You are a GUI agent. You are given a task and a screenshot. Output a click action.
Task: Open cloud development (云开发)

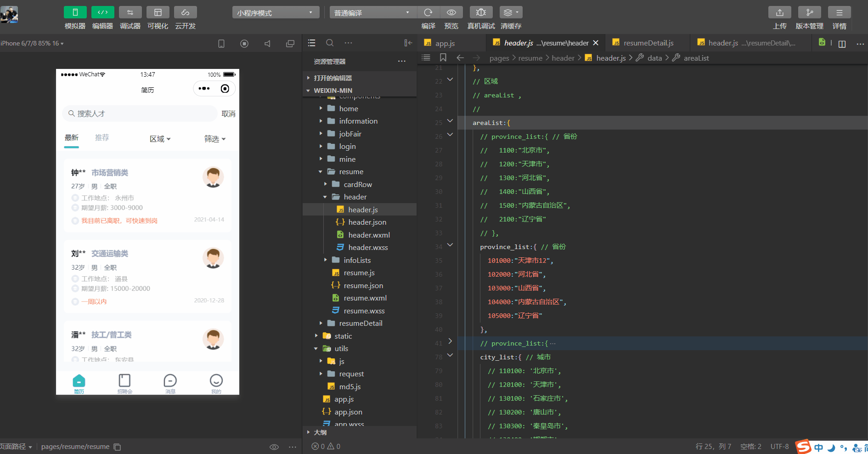[186, 12]
